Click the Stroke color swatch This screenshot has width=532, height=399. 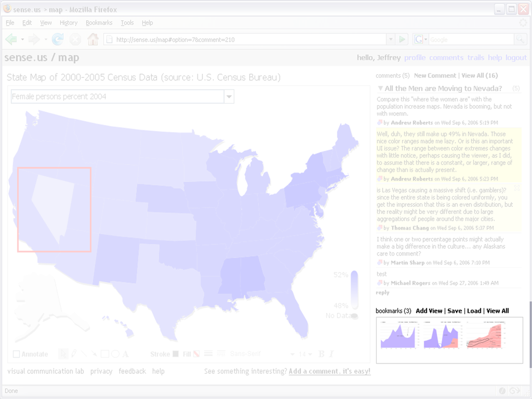point(175,354)
